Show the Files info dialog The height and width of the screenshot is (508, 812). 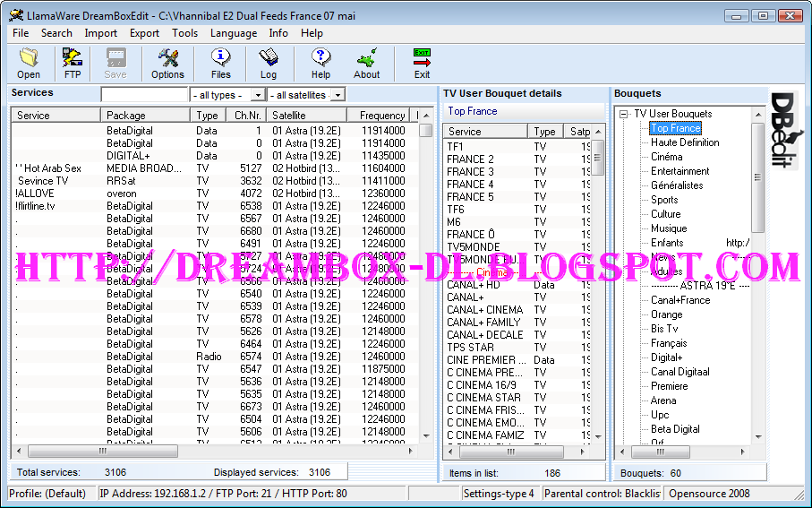pos(220,64)
